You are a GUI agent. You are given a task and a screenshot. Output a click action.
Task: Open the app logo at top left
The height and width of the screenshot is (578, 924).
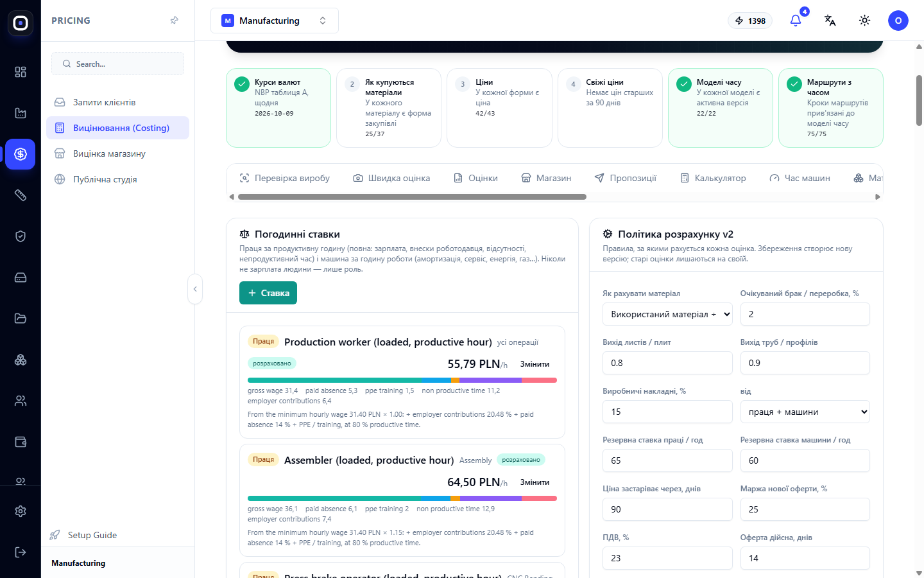coord(21,23)
